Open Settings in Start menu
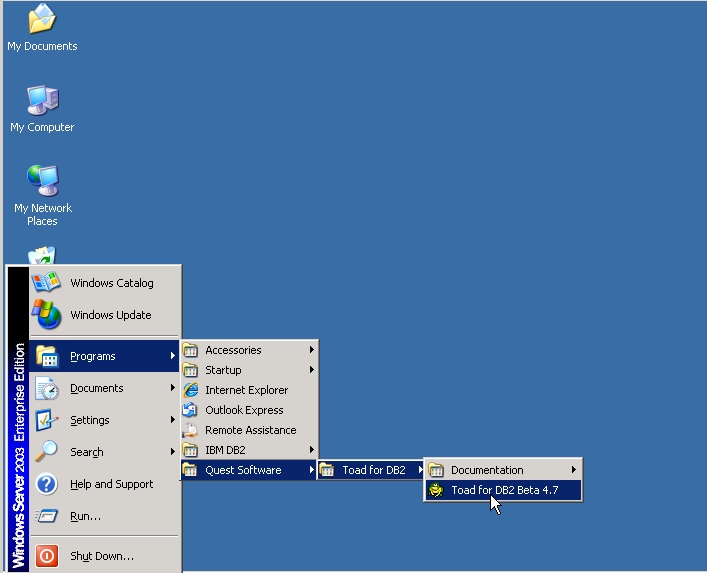707x573 pixels. 104,420
